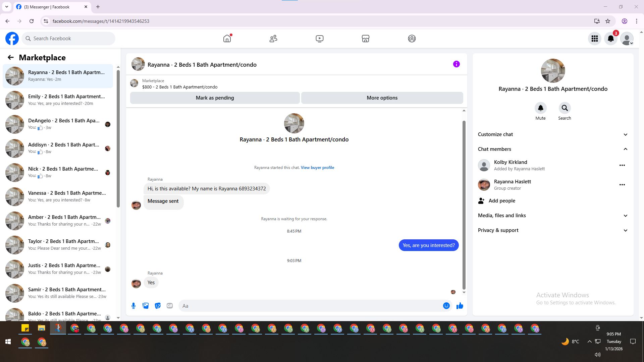
Task: Toggle conversation information panel icon
Action: (456, 64)
